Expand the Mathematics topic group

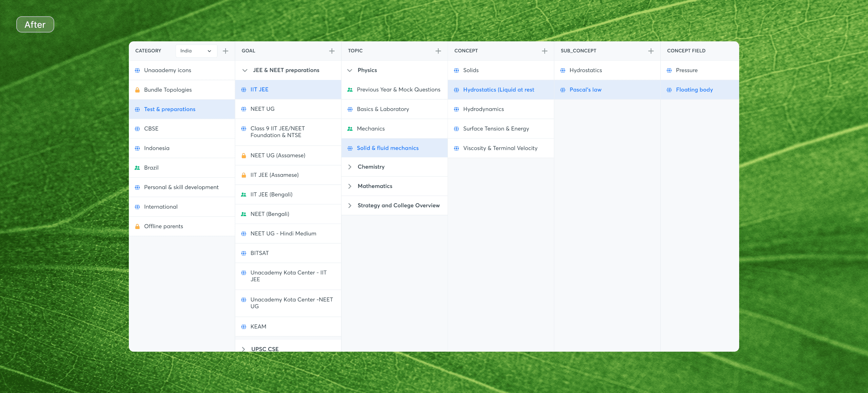(x=350, y=186)
